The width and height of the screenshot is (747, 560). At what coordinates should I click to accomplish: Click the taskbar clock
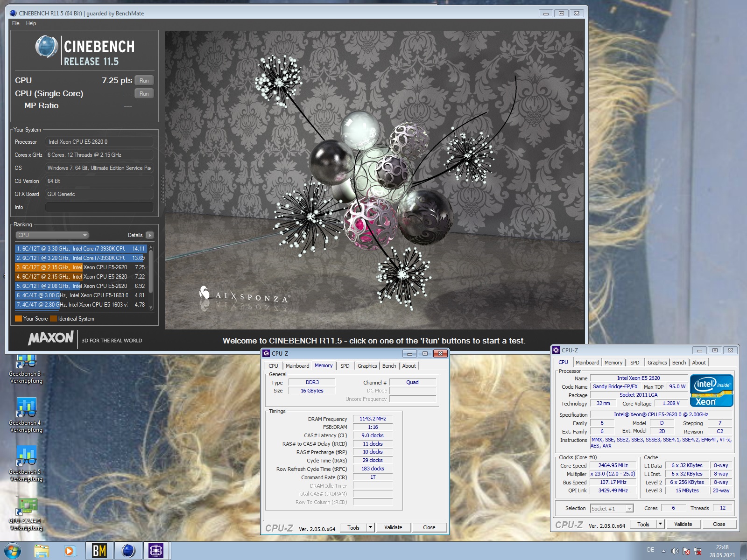coord(722,551)
